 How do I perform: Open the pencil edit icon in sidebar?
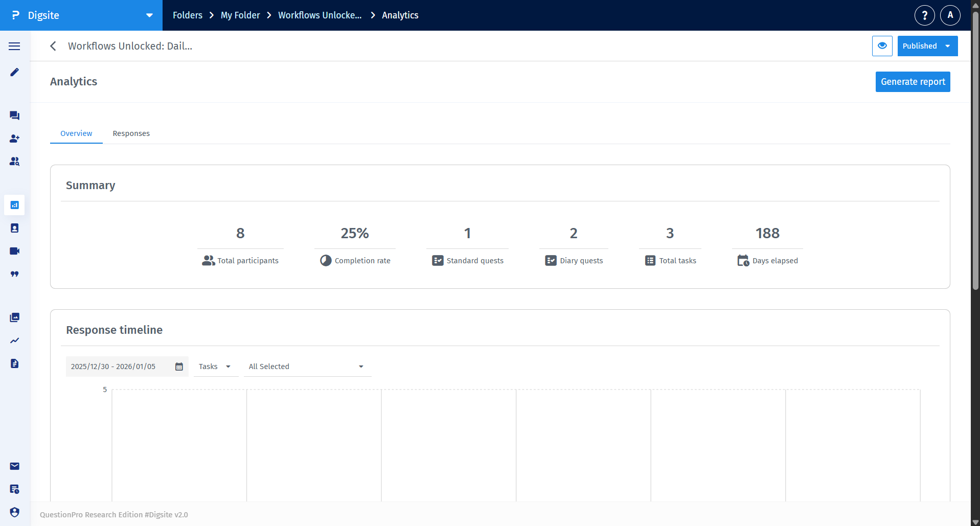click(x=14, y=72)
